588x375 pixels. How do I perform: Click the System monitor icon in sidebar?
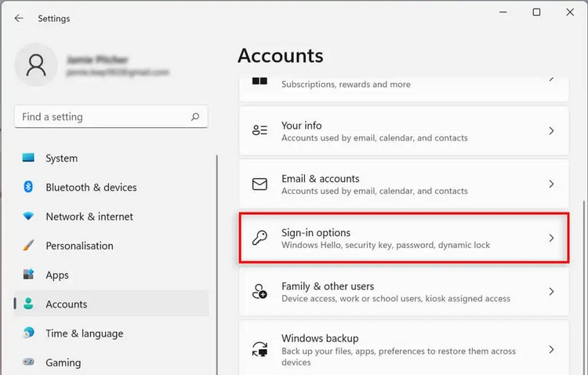click(x=29, y=158)
